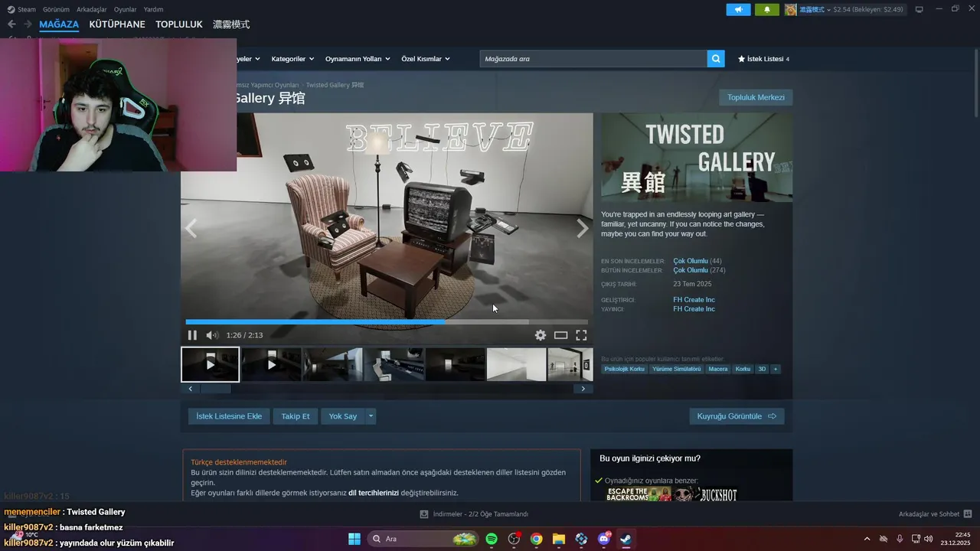Navigate back with the left arrow
The image size is (980, 551).
pos(11,24)
